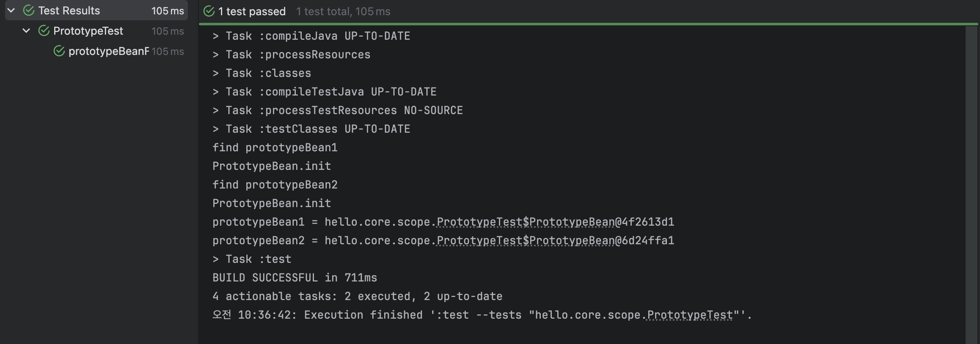Click the BUILD SUCCESSFUL in 711ms line

[295, 278]
